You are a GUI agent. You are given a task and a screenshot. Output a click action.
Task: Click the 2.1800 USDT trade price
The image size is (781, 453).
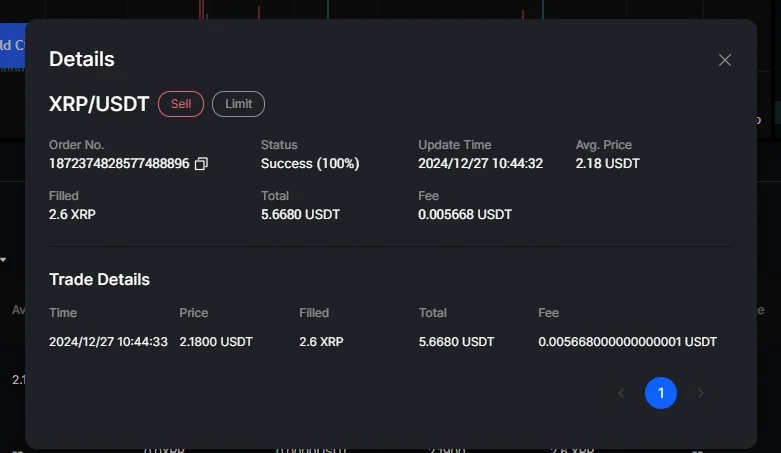click(x=216, y=342)
